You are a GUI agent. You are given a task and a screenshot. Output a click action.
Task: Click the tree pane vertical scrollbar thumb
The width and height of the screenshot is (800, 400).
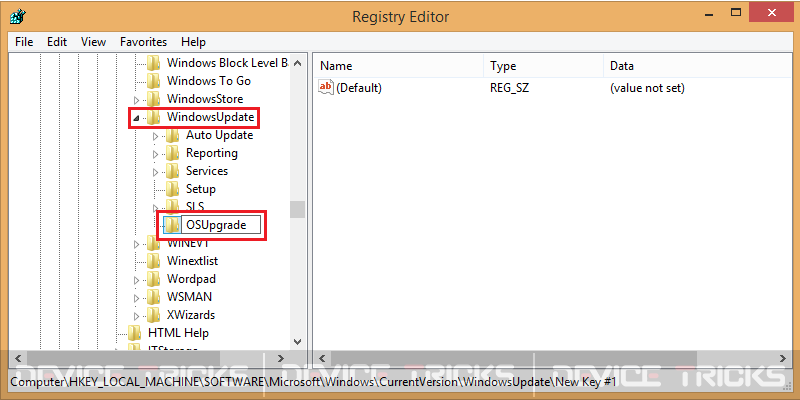point(298,209)
